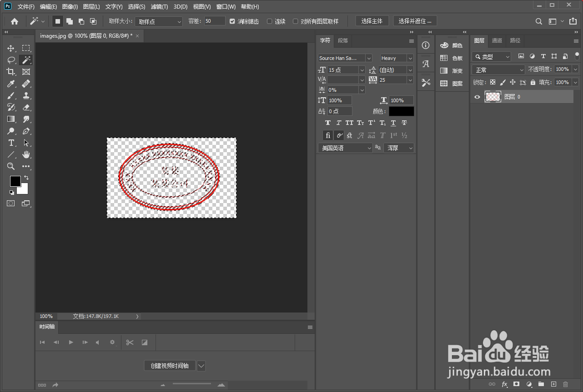
Task: Open the sample size 取样点 dropdown
Action: coord(159,21)
